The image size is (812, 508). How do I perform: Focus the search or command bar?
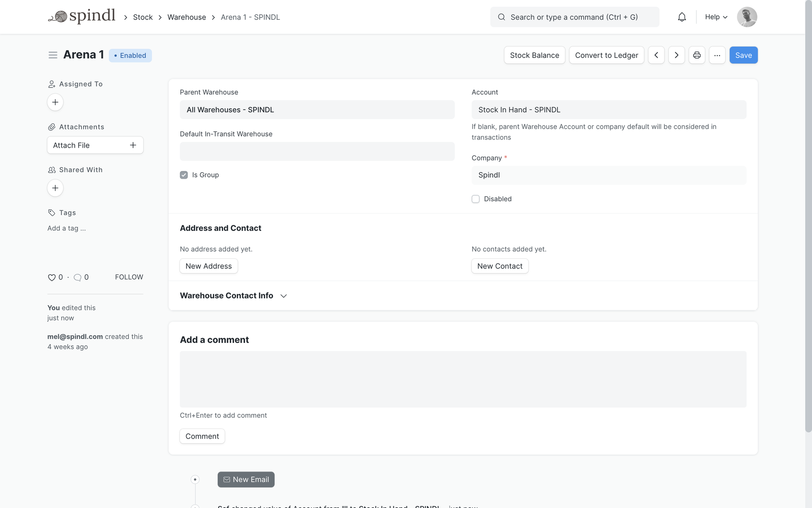pyautogui.click(x=575, y=17)
